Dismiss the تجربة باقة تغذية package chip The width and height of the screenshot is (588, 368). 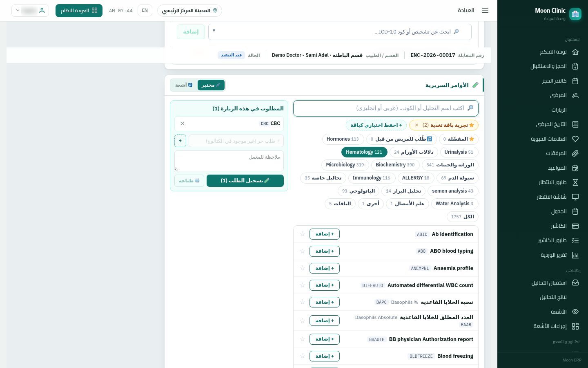coord(416,125)
